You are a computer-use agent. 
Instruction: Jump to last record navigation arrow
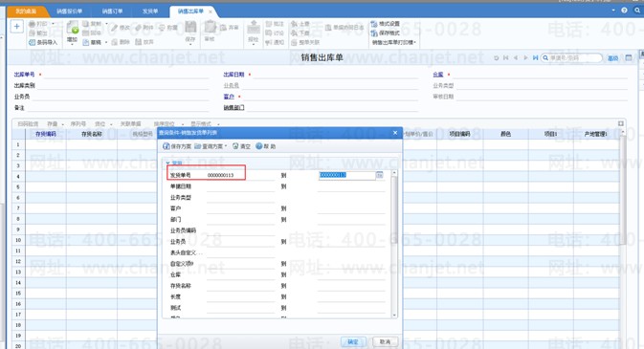[535, 58]
